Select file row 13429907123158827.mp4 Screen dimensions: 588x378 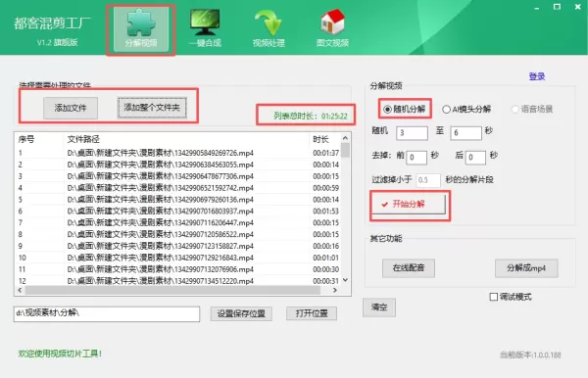coord(178,246)
